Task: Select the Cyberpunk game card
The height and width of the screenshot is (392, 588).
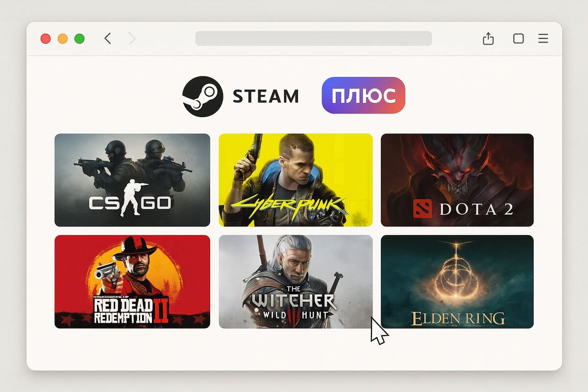Action: (x=295, y=180)
